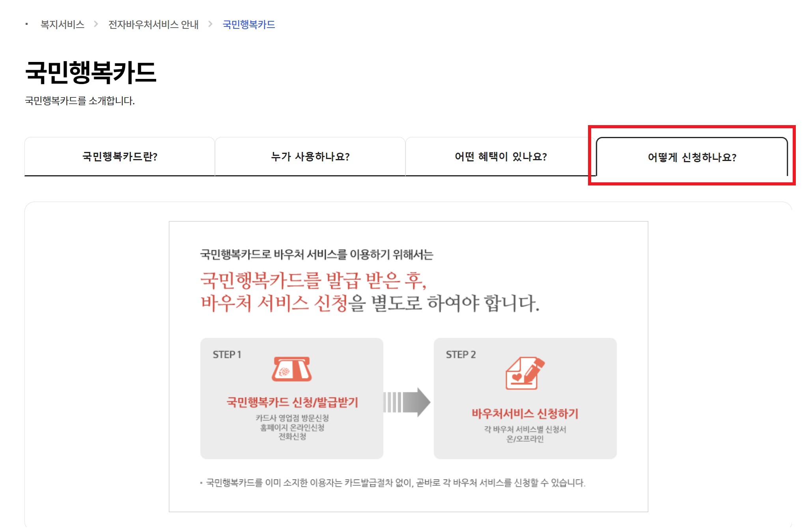Open 전자바우처서비스 안내 breadcrumb link
Image resolution: width=812 pixels, height=528 pixels.
coord(153,24)
